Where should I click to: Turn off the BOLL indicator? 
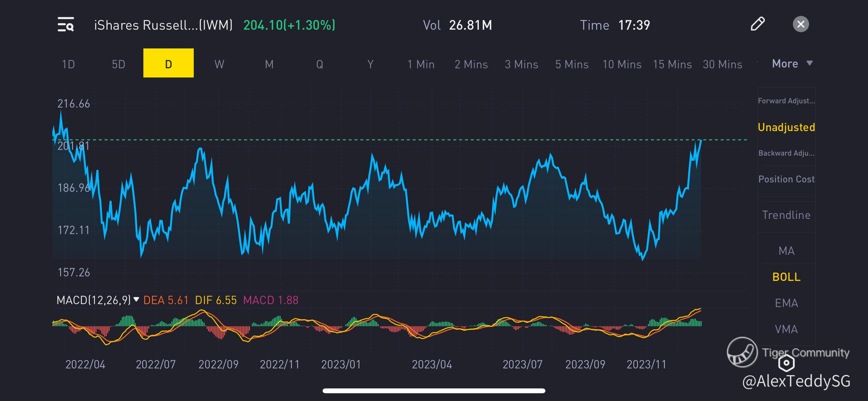[786, 277]
